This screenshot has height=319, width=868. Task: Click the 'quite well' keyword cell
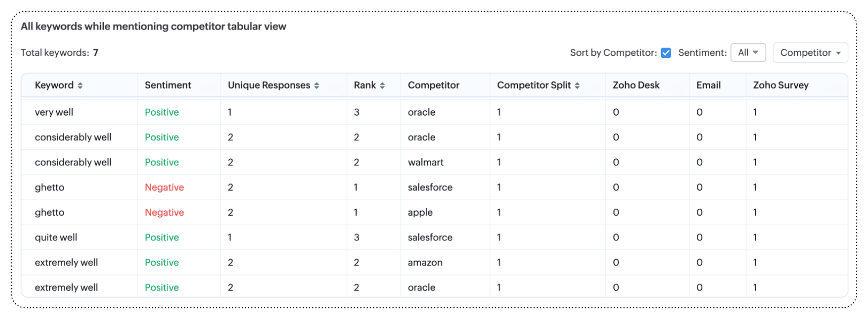click(56, 238)
